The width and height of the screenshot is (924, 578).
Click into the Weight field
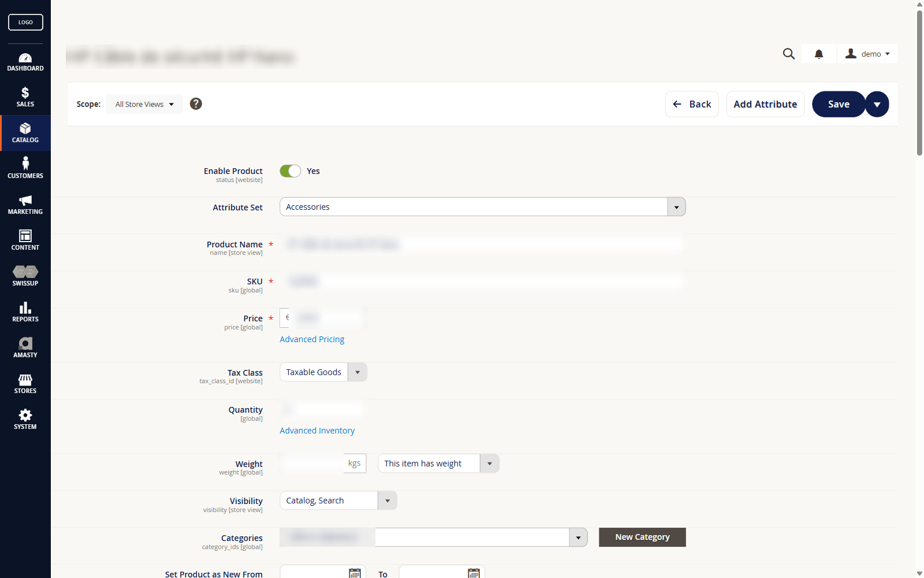[x=312, y=464]
